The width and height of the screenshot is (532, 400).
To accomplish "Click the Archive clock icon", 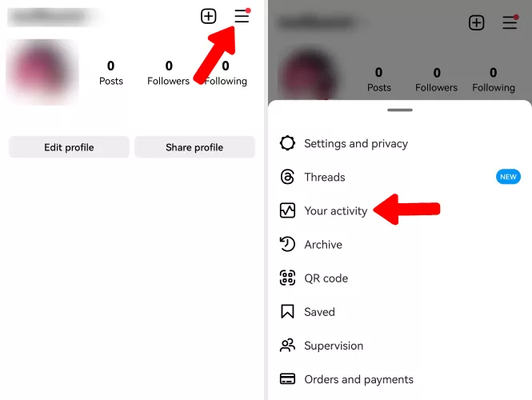I will (x=287, y=244).
